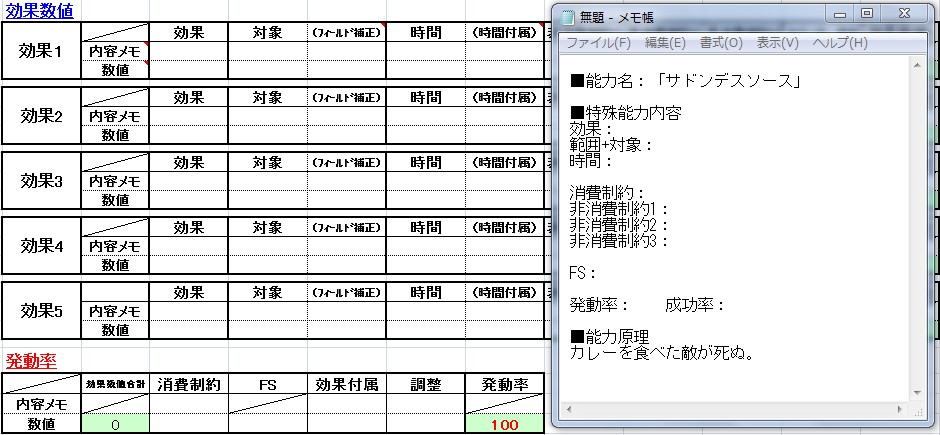Image resolution: width=940 pixels, height=435 pixels.
Task: Click the 効果1 row label cell
Action: pyautogui.click(x=41, y=51)
